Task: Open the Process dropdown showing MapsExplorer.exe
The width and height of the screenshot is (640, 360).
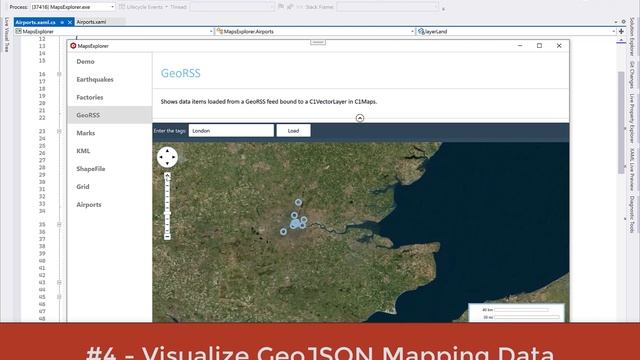Action: [x=73, y=7]
